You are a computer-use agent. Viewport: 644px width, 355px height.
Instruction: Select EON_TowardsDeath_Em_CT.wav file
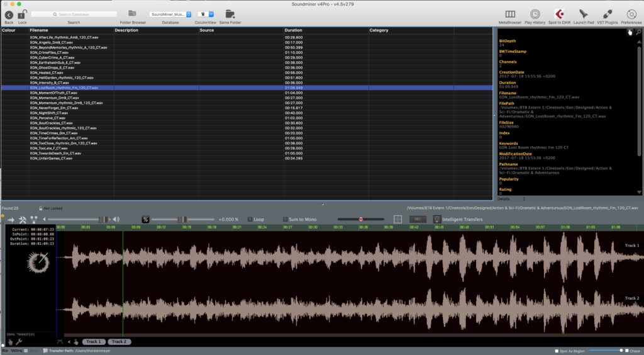click(x=55, y=153)
